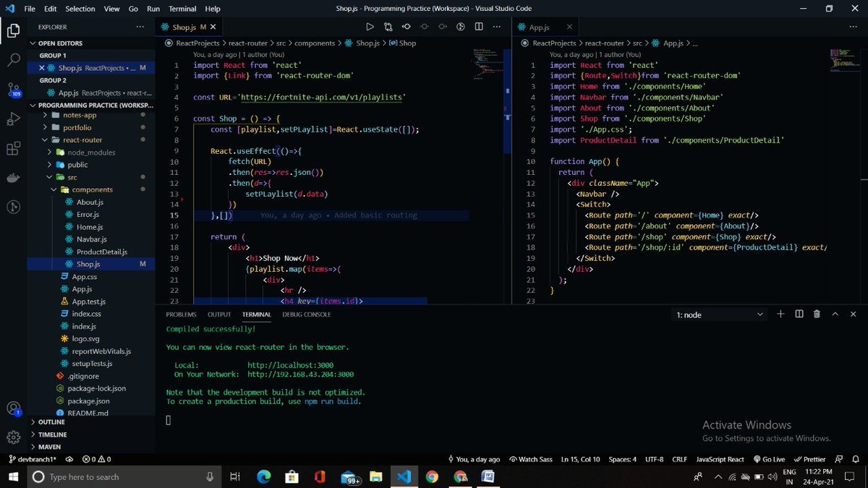868x488 pixels.
Task: Open Source Control view with 109 badge
Action: pyautogui.click(x=13, y=90)
